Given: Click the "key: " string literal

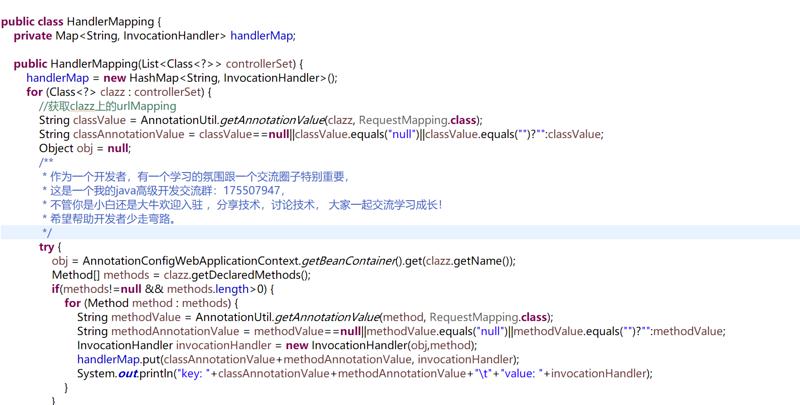Looking at the screenshot, I should coord(192,373).
